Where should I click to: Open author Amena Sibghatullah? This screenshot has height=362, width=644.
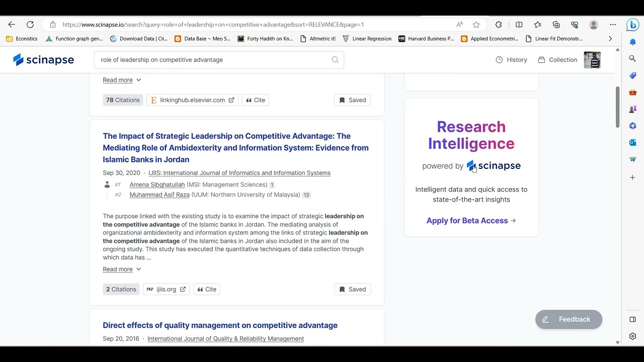pyautogui.click(x=157, y=185)
